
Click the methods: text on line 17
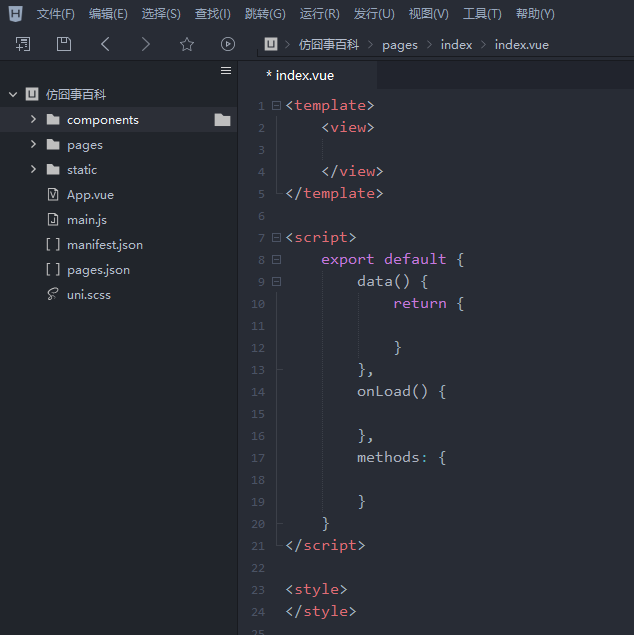point(392,458)
